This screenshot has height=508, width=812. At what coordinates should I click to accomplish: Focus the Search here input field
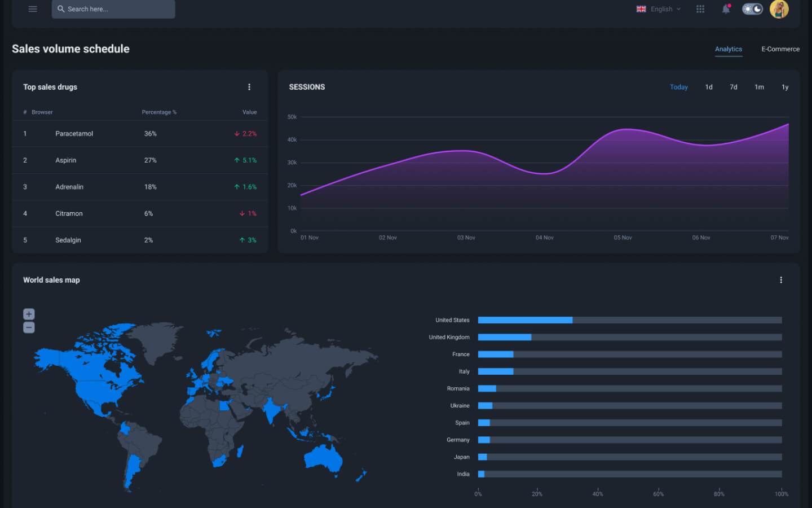[x=113, y=9]
